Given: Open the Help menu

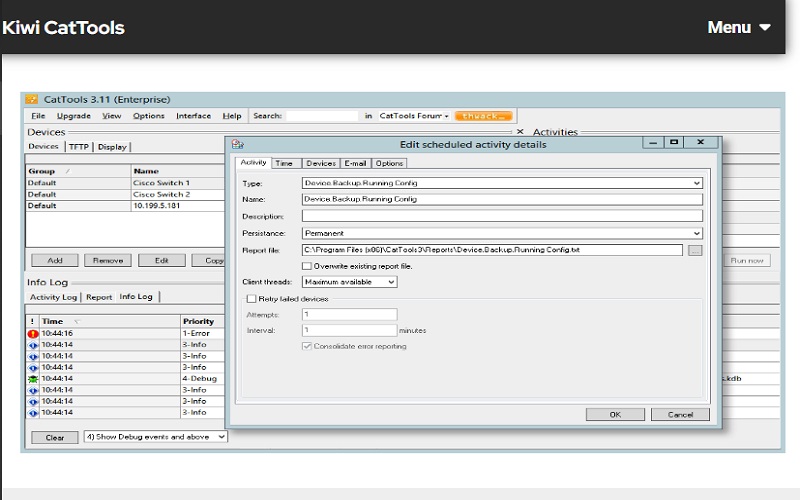Looking at the screenshot, I should pos(232,116).
